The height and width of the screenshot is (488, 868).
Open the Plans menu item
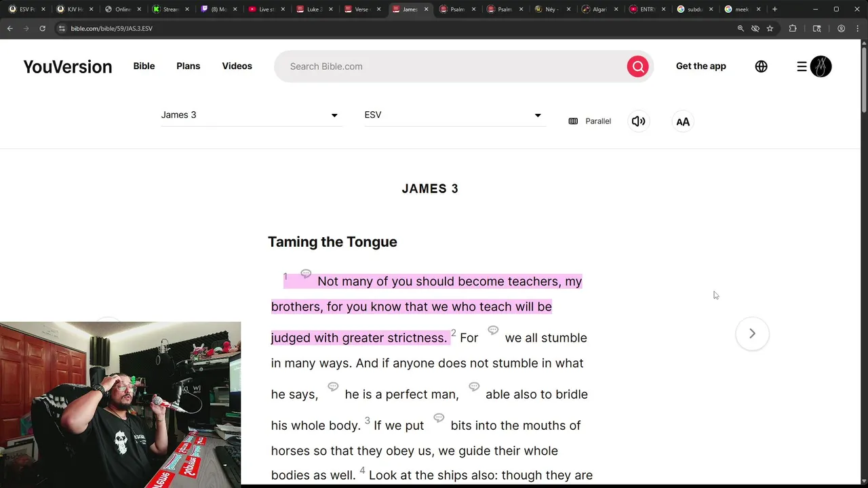tap(188, 66)
